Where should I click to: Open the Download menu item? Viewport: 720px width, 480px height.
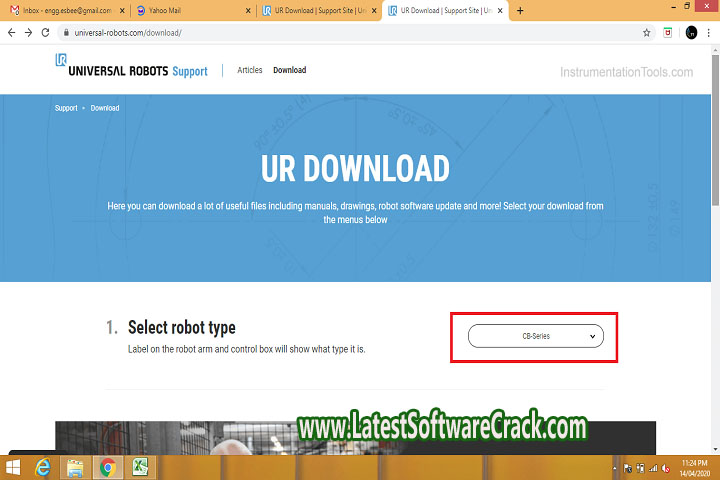[289, 70]
